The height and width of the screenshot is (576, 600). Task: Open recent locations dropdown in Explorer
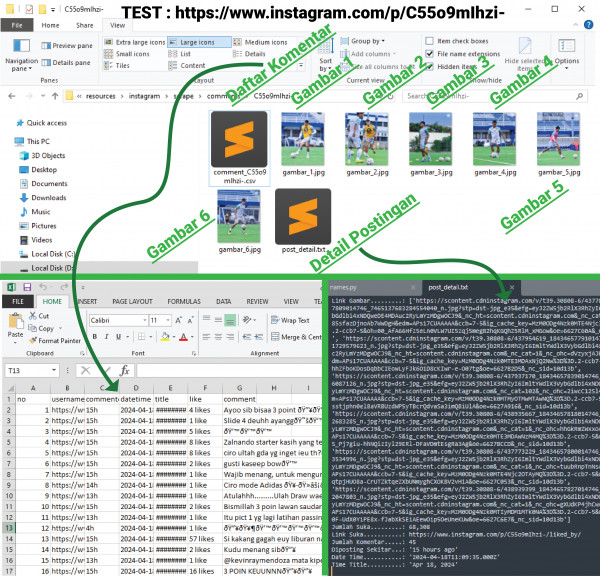pos(43,96)
